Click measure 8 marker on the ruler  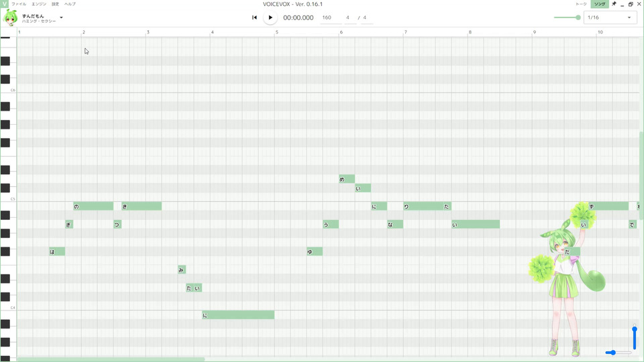tap(470, 32)
